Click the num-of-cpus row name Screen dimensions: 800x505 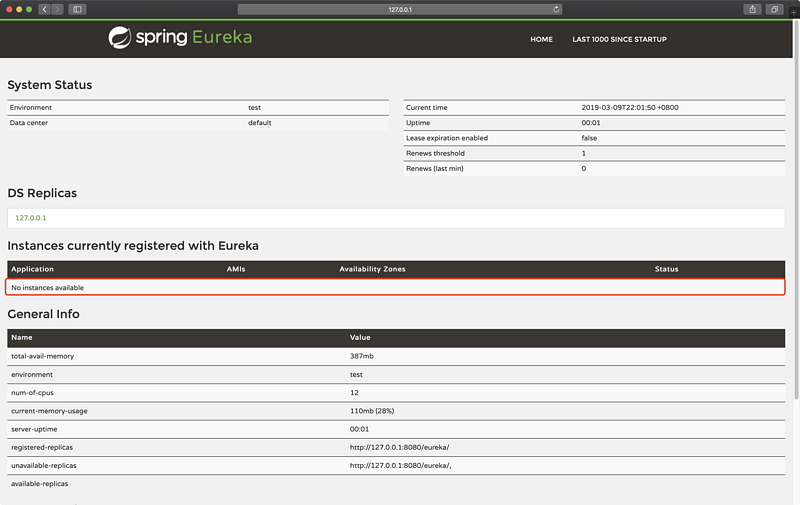(x=32, y=393)
